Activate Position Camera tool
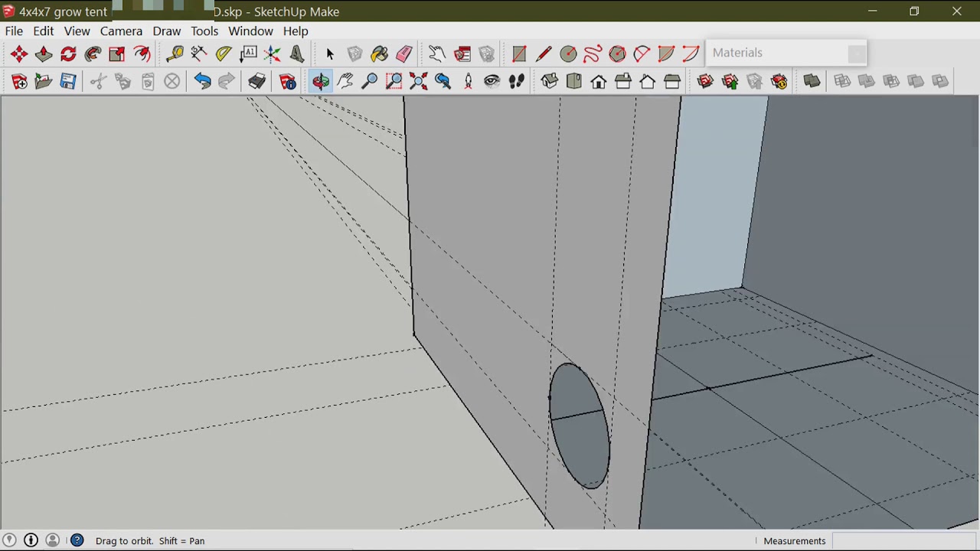Viewport: 980px width, 551px height. click(x=468, y=81)
